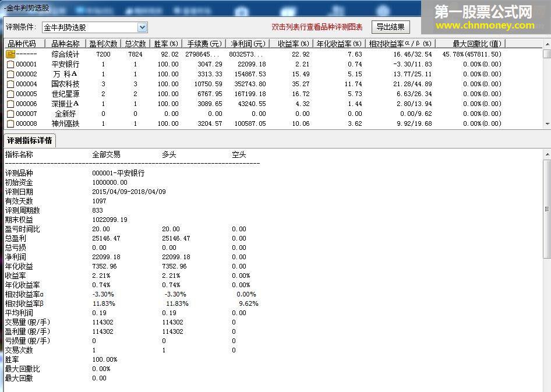Sort by 年化收益率(%) column header

[339, 44]
